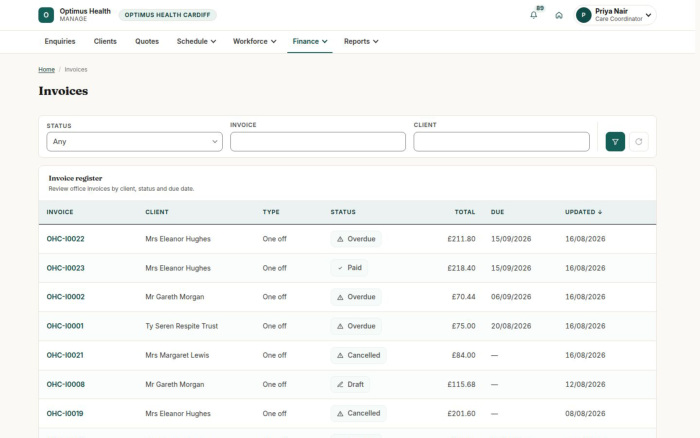700x438 pixels.
Task: Sort by Invoice column header
Action: tap(60, 212)
